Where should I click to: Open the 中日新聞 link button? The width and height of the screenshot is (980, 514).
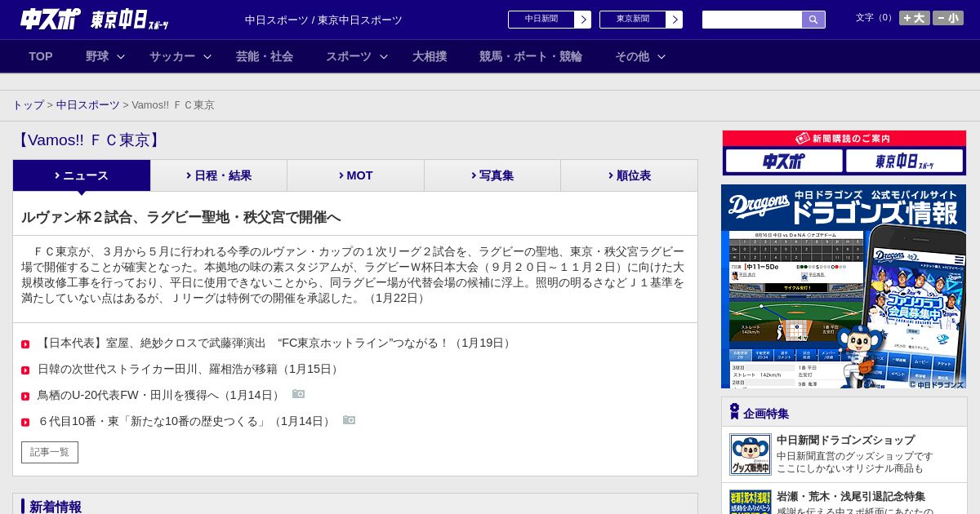click(x=541, y=20)
